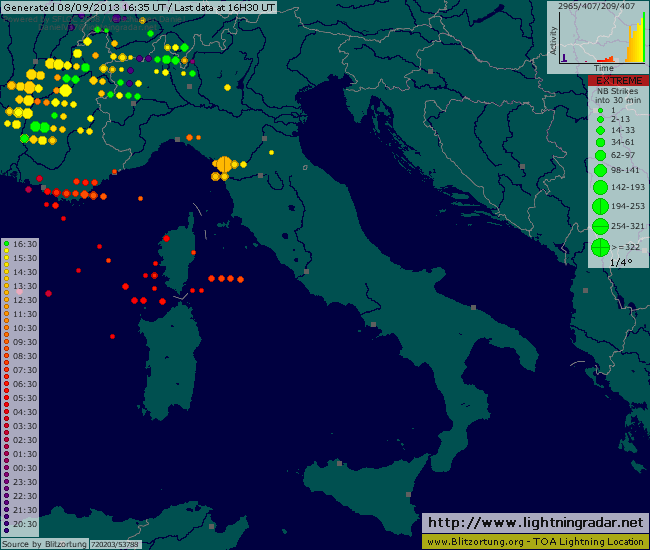The image size is (650, 550).
Task: Click the red EXTREME alert label
Action: tap(618, 80)
